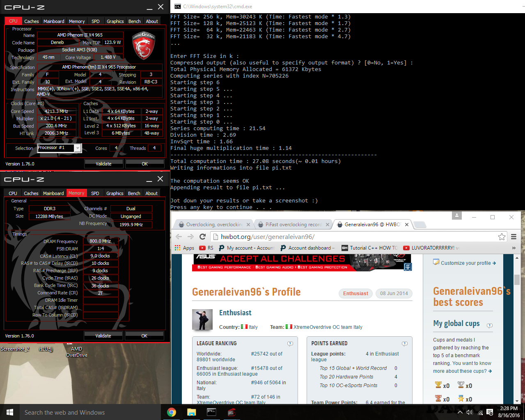The width and height of the screenshot is (525, 420).
Task: Reload the hwbot.org page
Action: point(202,236)
